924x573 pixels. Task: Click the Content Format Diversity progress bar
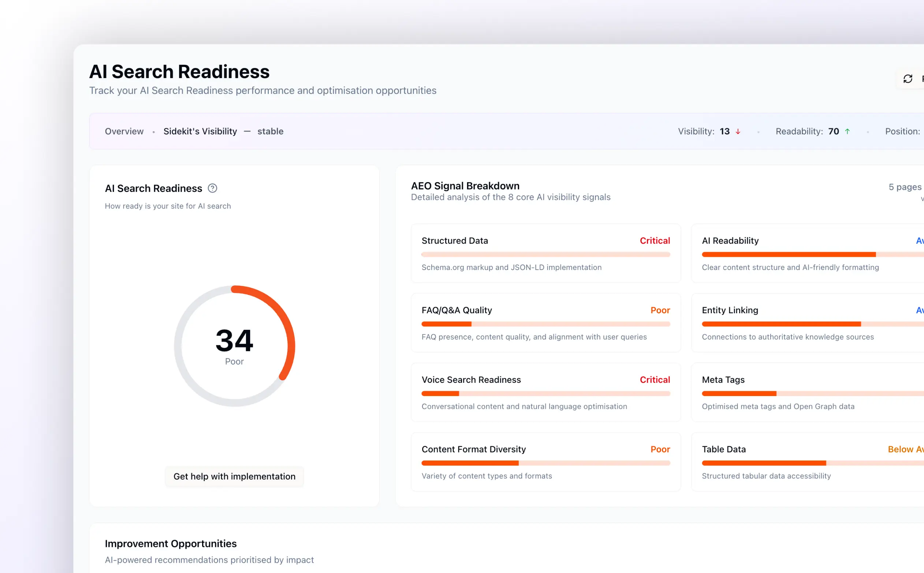coord(545,463)
